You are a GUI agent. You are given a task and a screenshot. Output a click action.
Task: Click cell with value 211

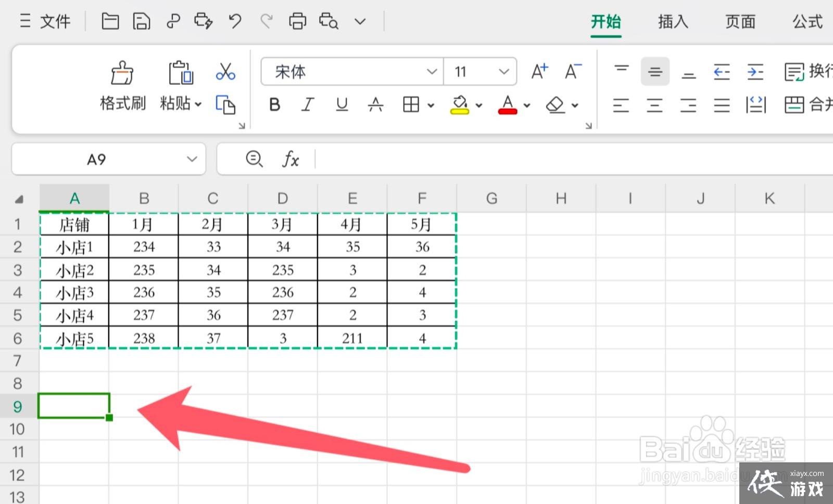click(352, 338)
